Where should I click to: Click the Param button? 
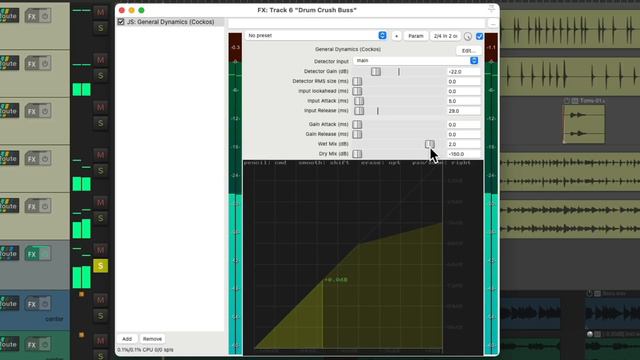[x=416, y=36]
